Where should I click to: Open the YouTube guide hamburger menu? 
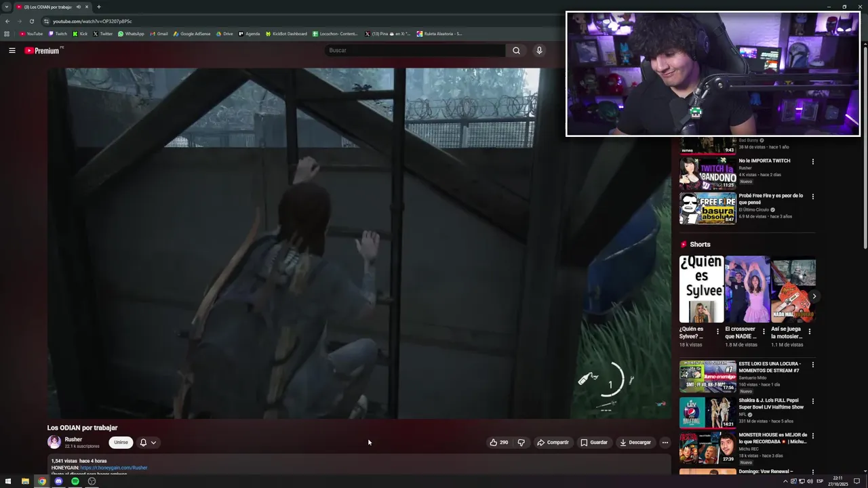(12, 50)
